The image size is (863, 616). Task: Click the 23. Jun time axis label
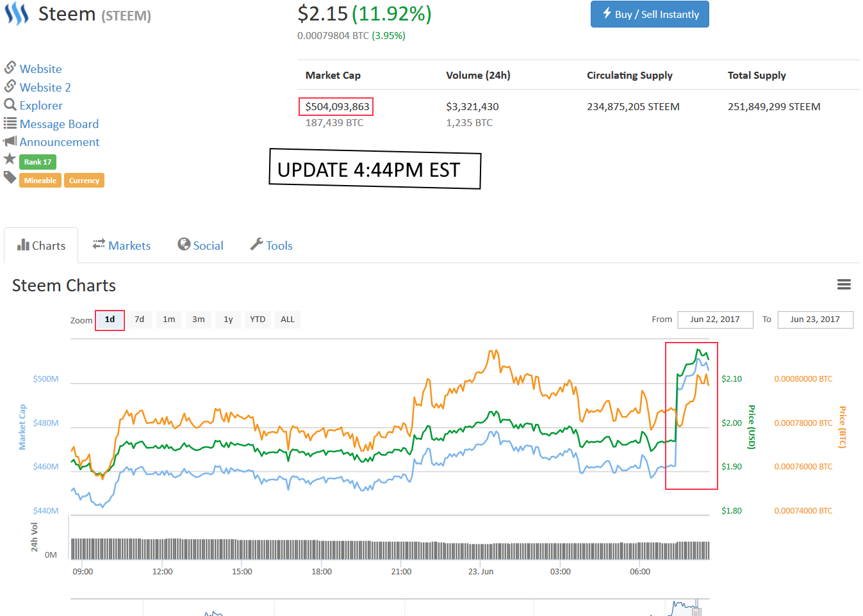coord(481,571)
